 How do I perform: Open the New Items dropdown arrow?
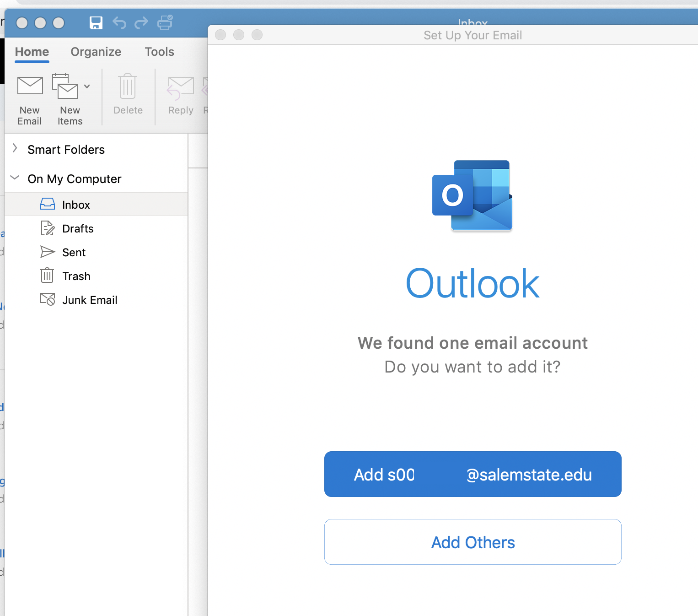point(87,86)
